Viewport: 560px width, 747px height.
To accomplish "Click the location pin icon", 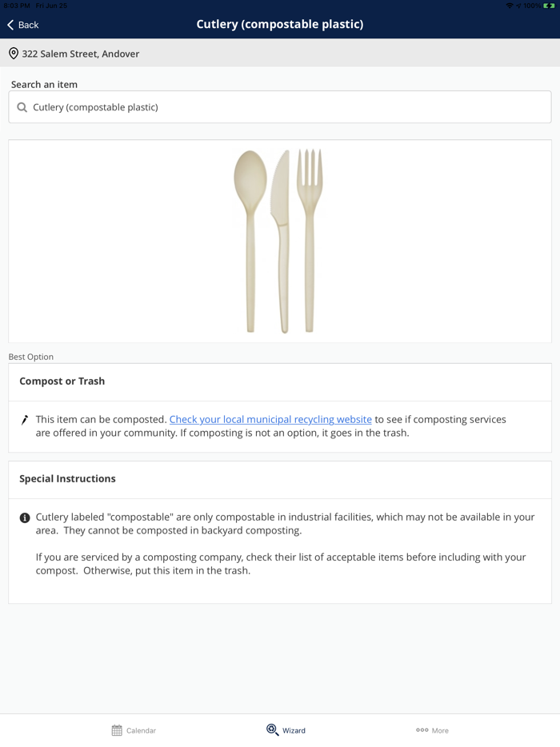I will (x=14, y=54).
